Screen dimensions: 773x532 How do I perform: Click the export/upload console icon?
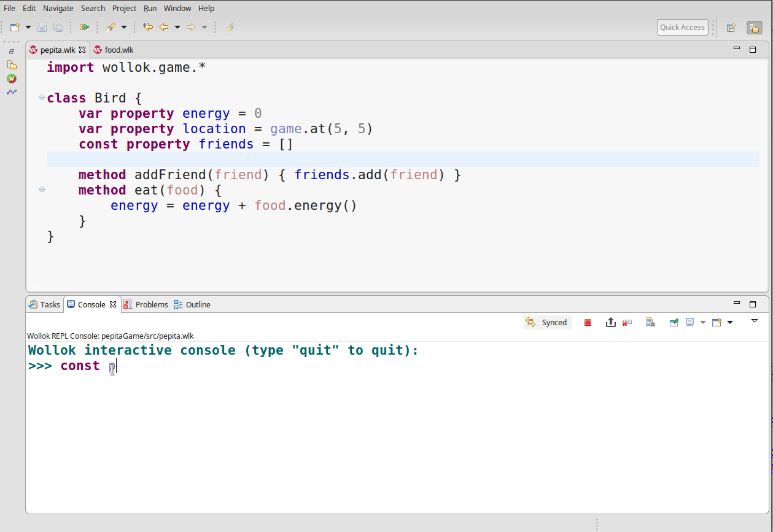coord(610,322)
